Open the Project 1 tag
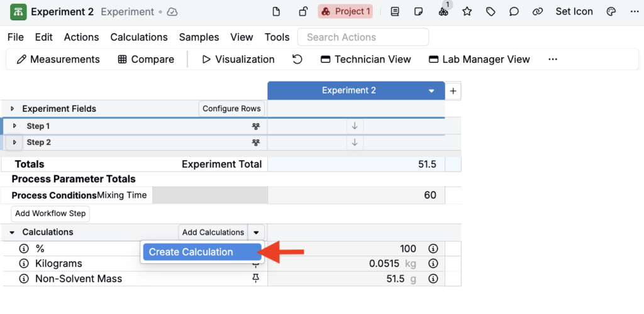The height and width of the screenshot is (314, 644). point(345,11)
